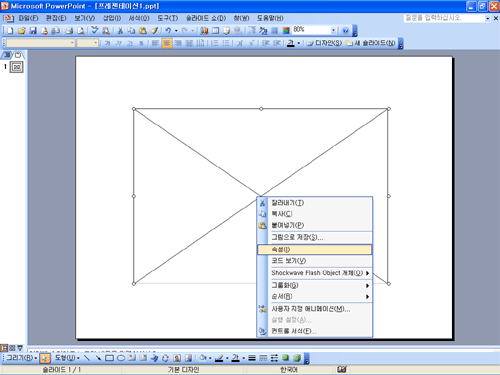The height and width of the screenshot is (375, 500).
Task: Toggle numbered list formatting button
Action: click(215, 43)
